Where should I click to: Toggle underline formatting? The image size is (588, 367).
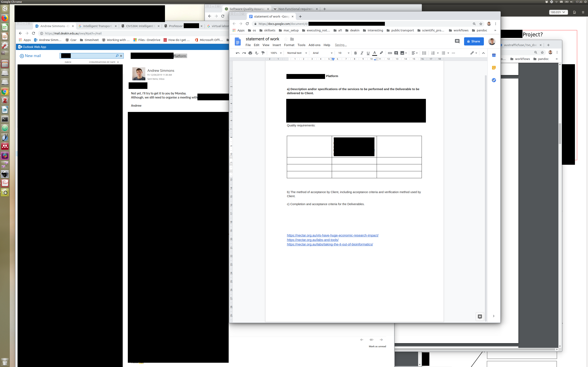click(x=368, y=53)
